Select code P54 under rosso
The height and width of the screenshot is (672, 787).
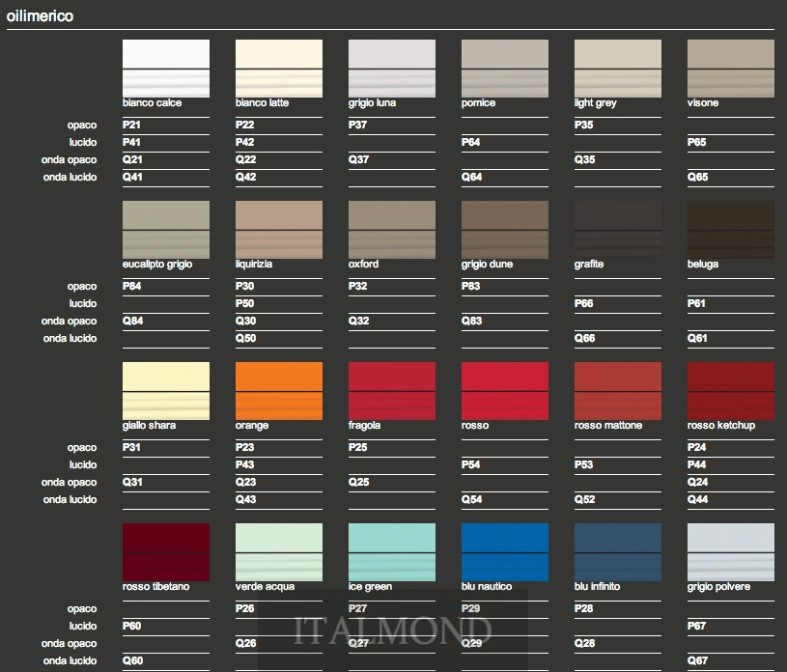click(471, 464)
